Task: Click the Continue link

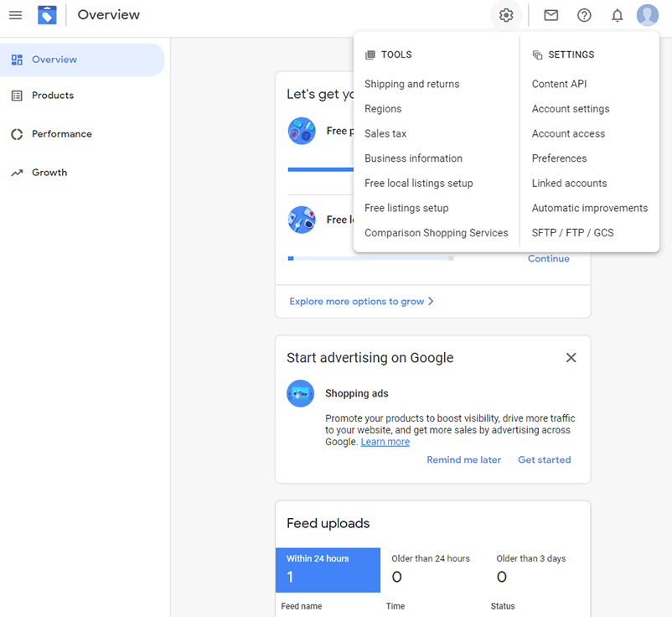Action: [549, 258]
